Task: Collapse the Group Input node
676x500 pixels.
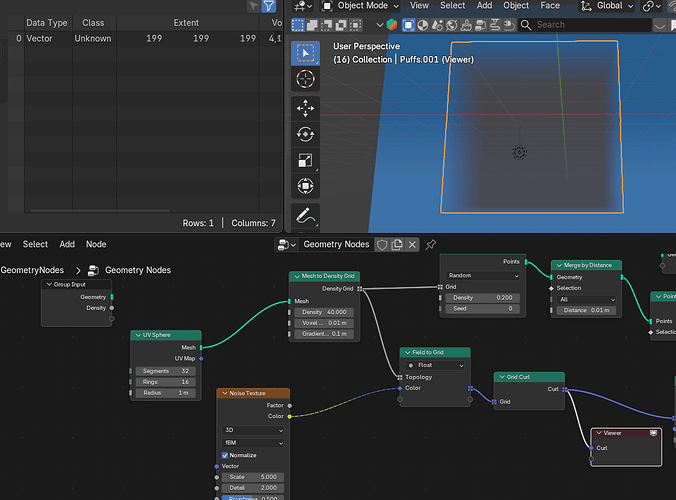Action: 49,284
